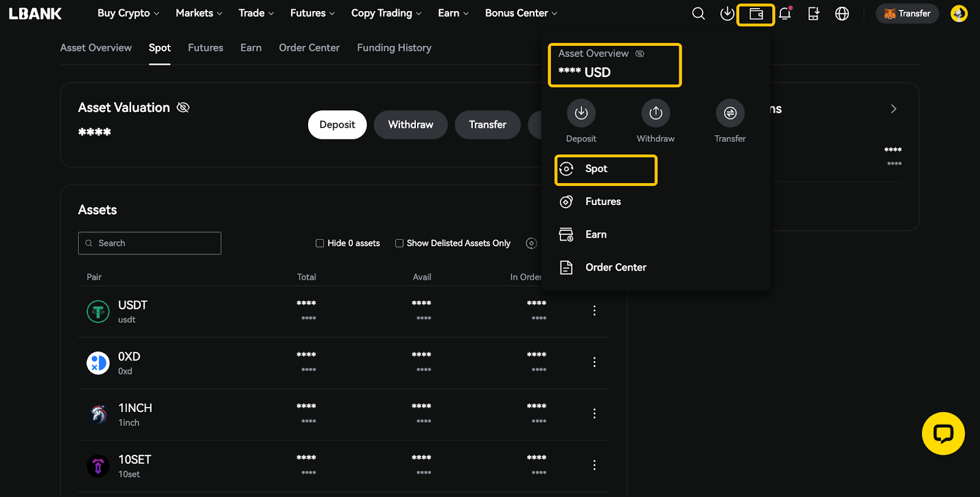Open the user profile avatar
This screenshot has width=980, height=497.
click(959, 13)
